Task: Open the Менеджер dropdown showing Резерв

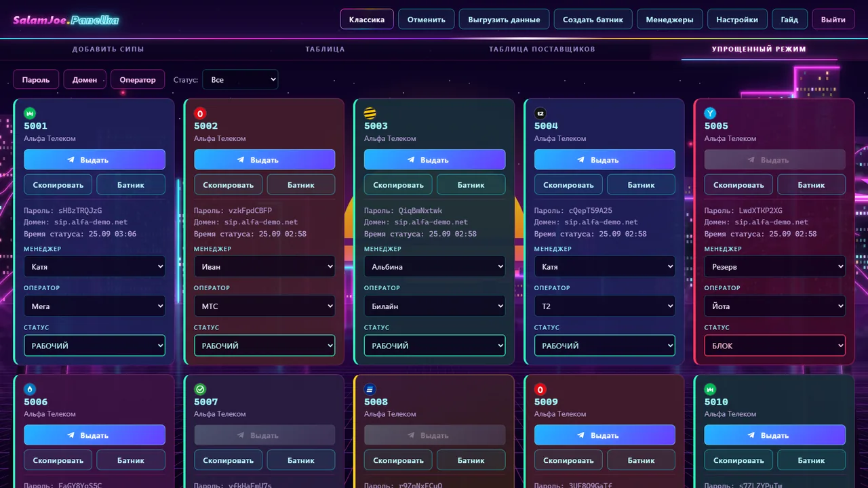Action: (775, 266)
